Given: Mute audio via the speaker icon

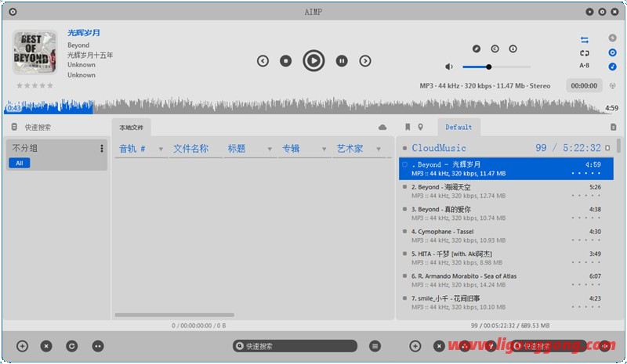Looking at the screenshot, I should 449,67.
